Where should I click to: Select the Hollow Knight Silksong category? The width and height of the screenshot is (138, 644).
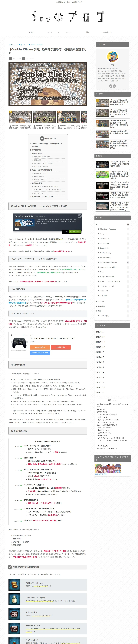click(x=108, y=262)
